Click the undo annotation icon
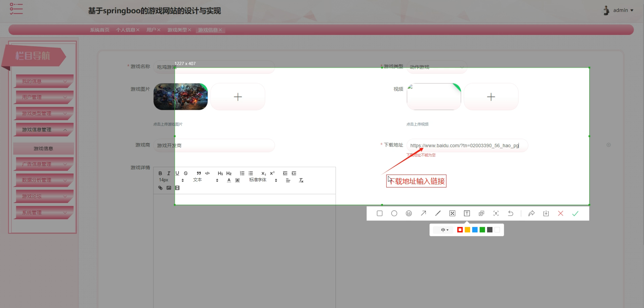This screenshot has height=308, width=644. click(x=510, y=213)
